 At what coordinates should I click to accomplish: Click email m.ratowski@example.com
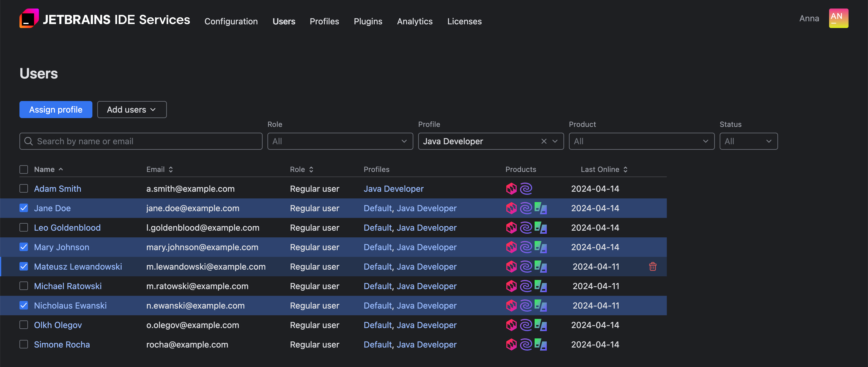pos(197,286)
